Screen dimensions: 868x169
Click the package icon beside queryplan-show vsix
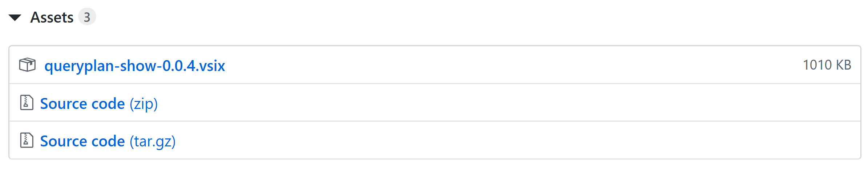point(27,65)
